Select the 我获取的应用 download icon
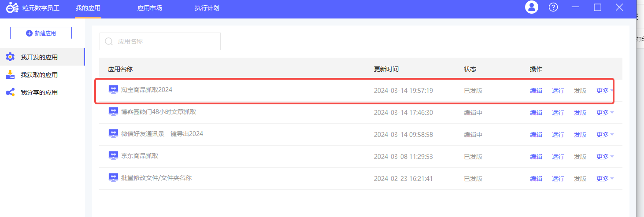 click(10, 74)
